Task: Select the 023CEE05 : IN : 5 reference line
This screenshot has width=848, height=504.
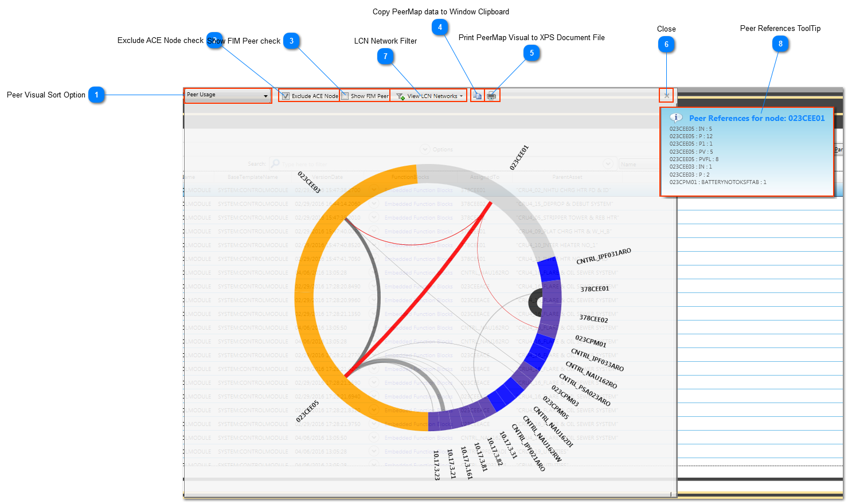Action: pyautogui.click(x=690, y=129)
